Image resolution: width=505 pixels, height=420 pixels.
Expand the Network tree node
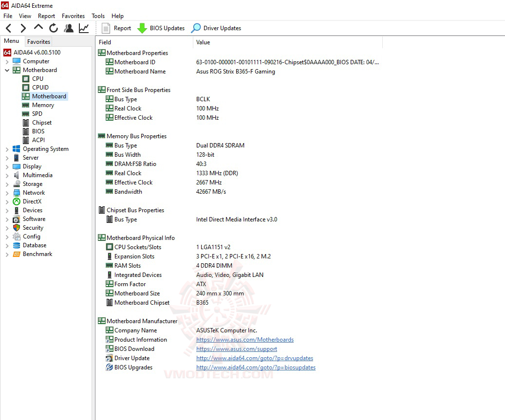click(x=7, y=193)
